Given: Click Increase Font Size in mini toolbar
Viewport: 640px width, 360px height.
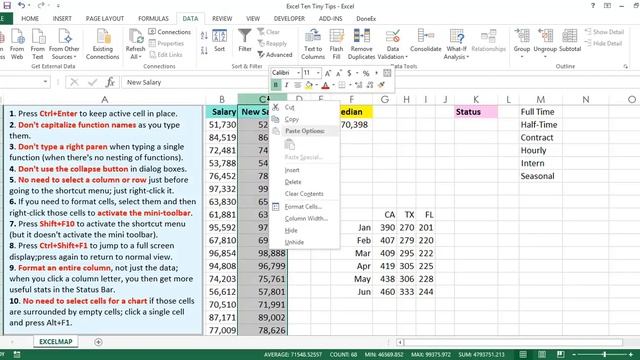Looking at the screenshot, I should click(x=328, y=73).
